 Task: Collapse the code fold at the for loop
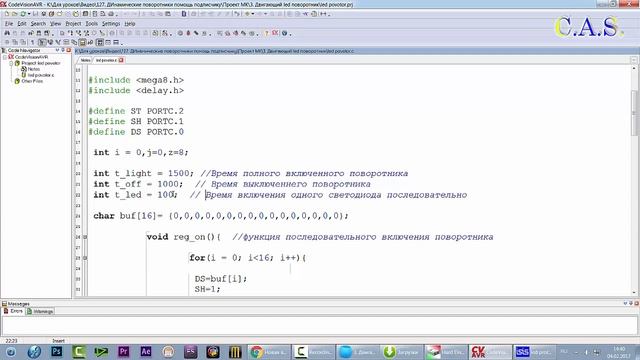[85, 258]
